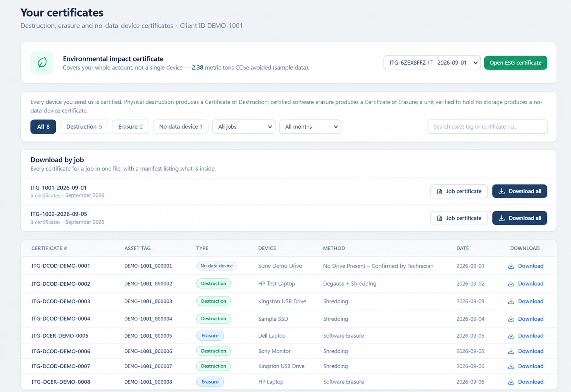Click download icon for ITG-DCER-DEMO-0005
The width and height of the screenshot is (571, 392).
(x=511, y=336)
